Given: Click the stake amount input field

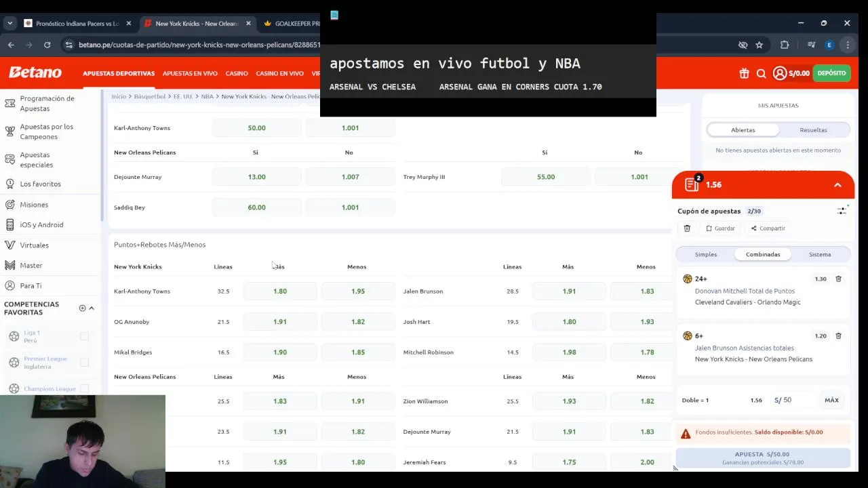Looking at the screenshot, I should 793,401.
